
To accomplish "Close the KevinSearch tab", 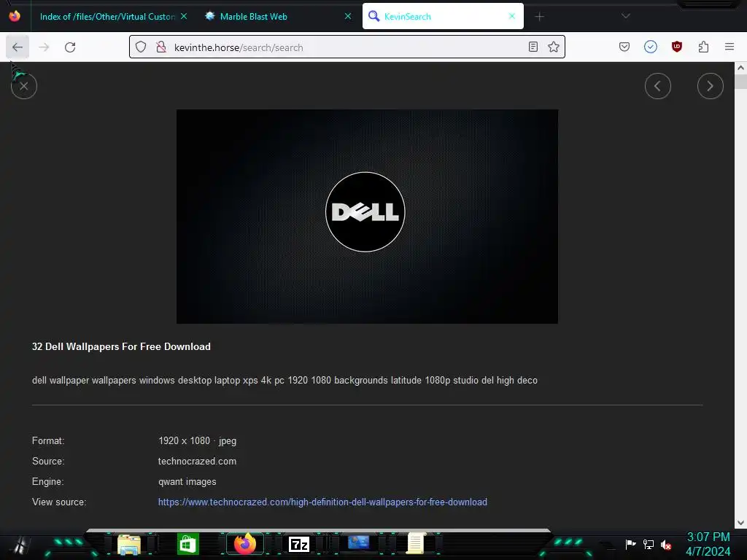I will pyautogui.click(x=512, y=16).
